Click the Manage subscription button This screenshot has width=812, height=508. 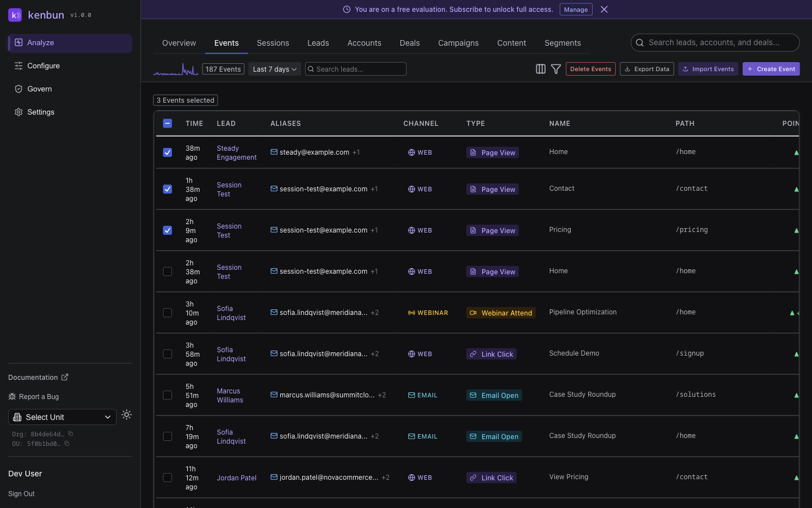(x=576, y=10)
